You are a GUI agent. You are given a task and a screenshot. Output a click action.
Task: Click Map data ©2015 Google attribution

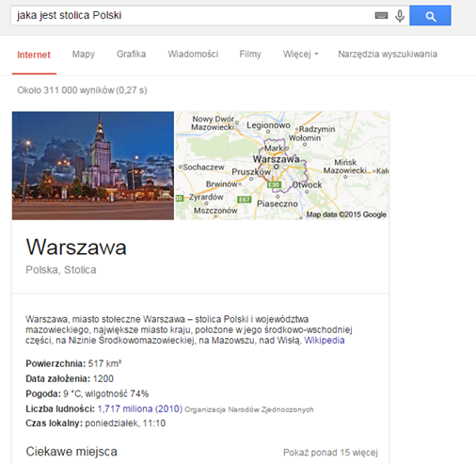tap(346, 215)
